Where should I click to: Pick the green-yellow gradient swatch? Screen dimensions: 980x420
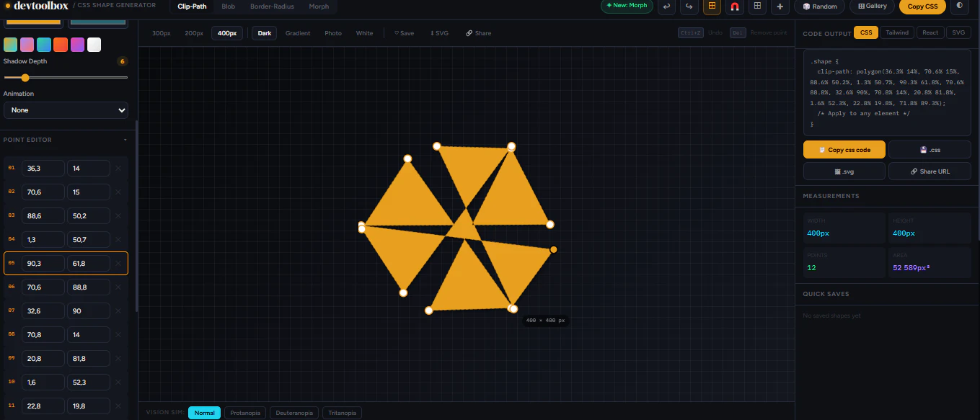[x=10, y=45]
